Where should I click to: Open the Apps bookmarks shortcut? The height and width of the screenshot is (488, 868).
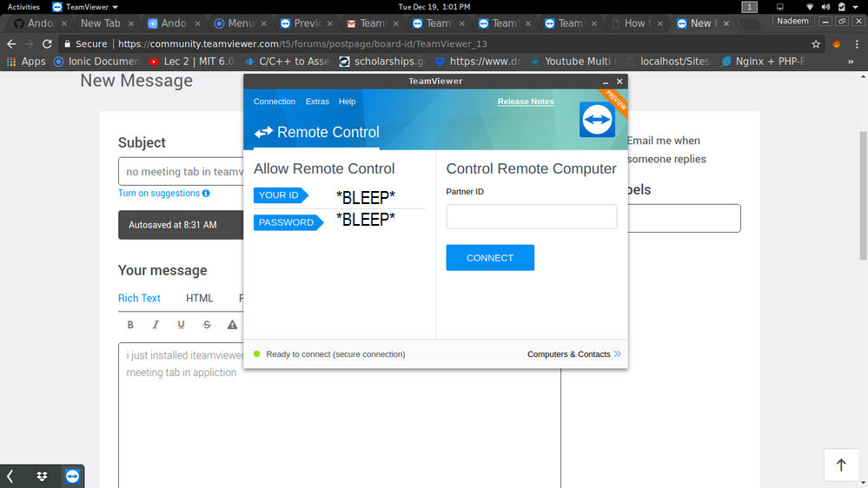pyautogui.click(x=26, y=62)
